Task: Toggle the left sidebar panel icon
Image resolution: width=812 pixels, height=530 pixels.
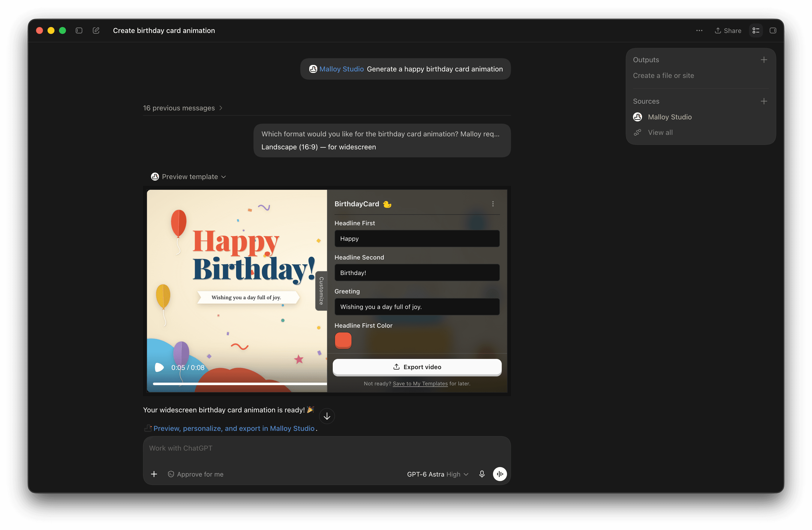Action: pyautogui.click(x=79, y=30)
